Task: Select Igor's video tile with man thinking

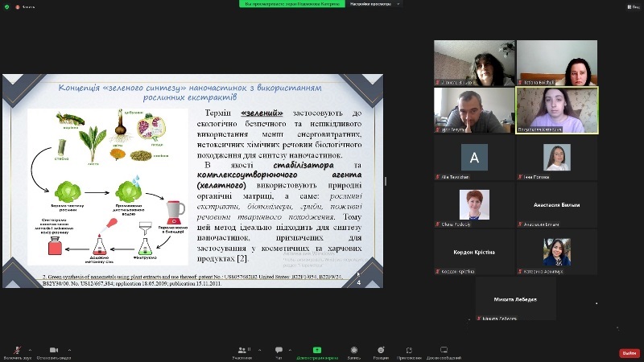Action: (474, 110)
